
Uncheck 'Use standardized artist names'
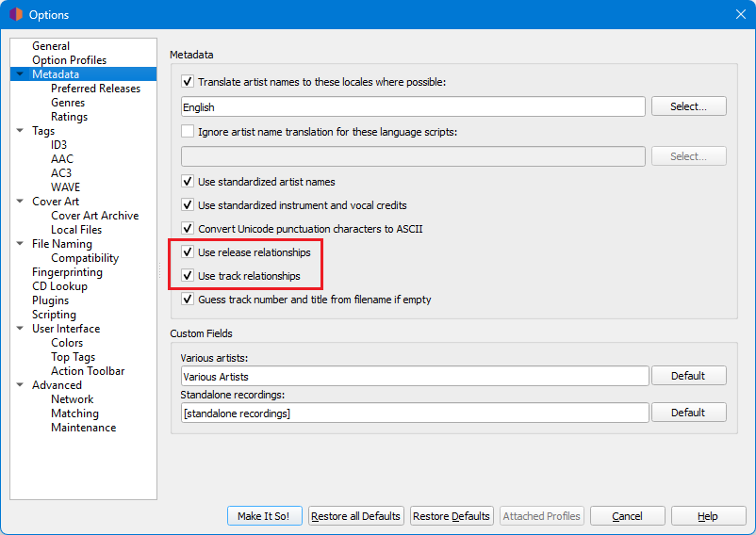pos(188,182)
